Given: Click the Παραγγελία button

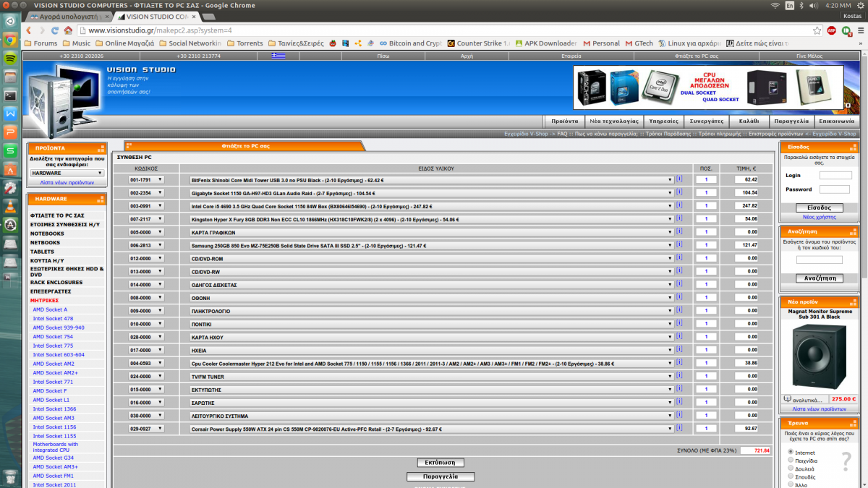Looking at the screenshot, I should click(x=441, y=477).
